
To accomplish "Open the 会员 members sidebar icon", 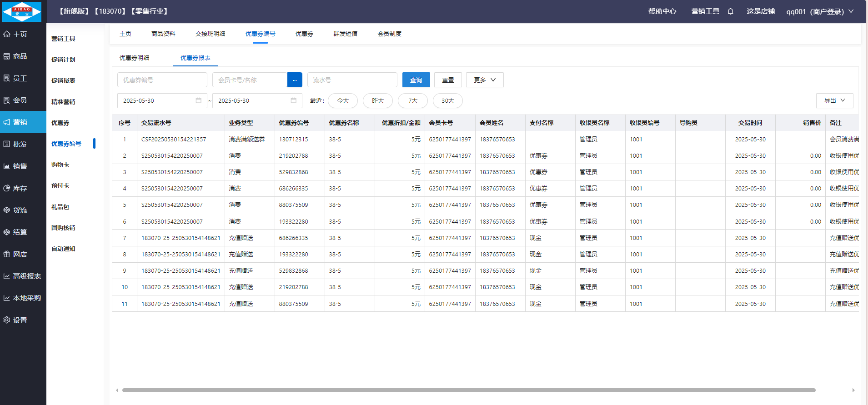I will 7,100.
